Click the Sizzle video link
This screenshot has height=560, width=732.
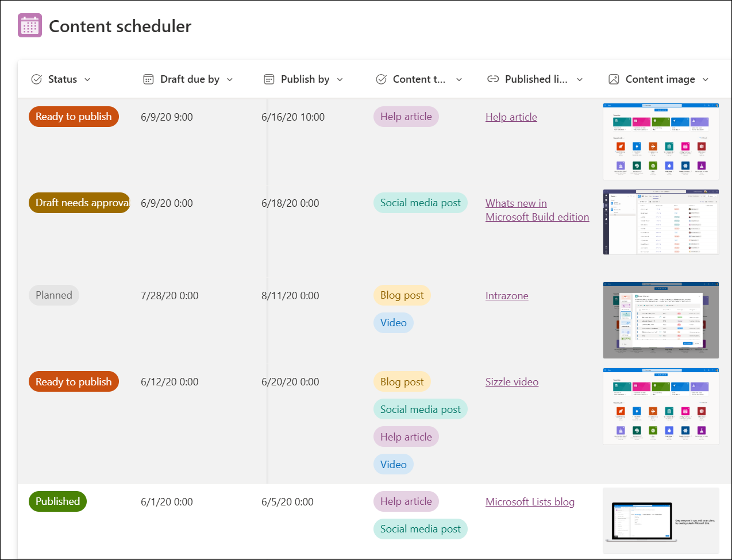(511, 381)
